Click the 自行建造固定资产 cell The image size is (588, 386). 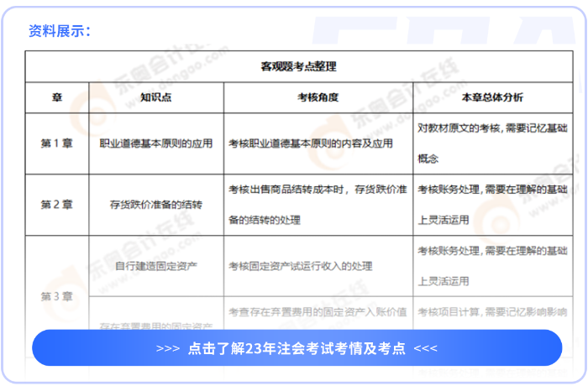coord(156,266)
